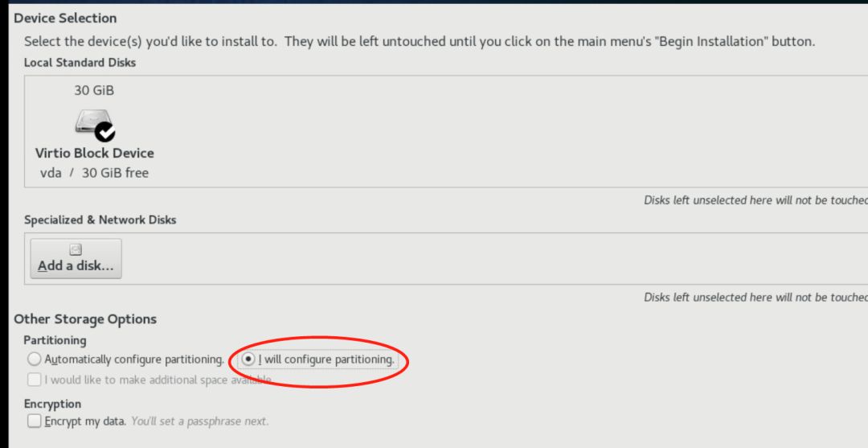The height and width of the screenshot is (448, 868).
Task: Click the "Encryption" section label
Action: pyautogui.click(x=52, y=404)
